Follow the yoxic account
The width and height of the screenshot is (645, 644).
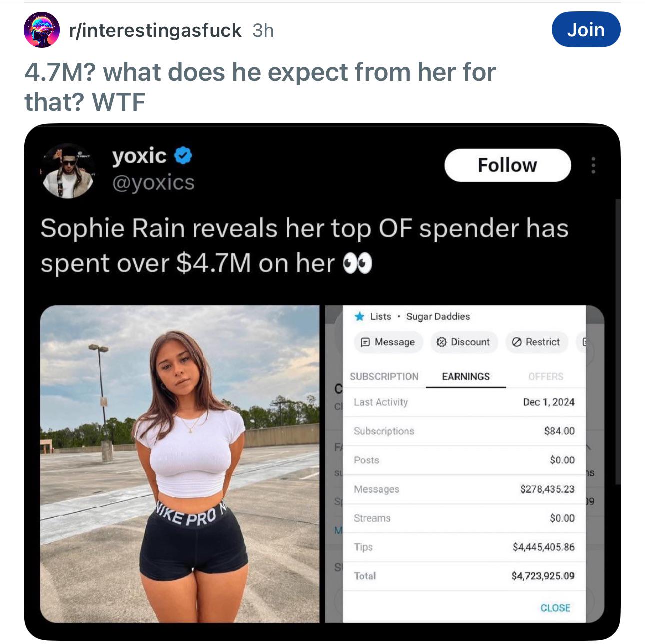(507, 165)
